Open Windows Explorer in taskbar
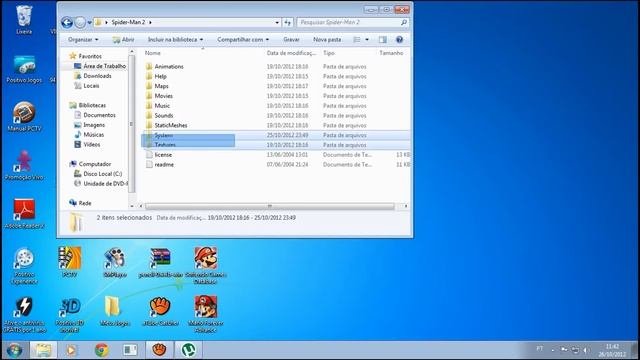 click(x=43, y=350)
